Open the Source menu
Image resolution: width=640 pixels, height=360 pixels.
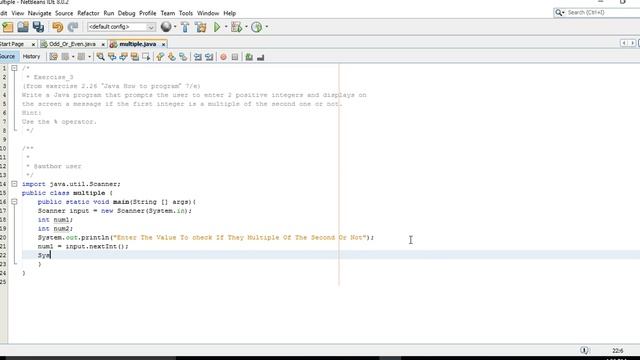[x=64, y=13]
